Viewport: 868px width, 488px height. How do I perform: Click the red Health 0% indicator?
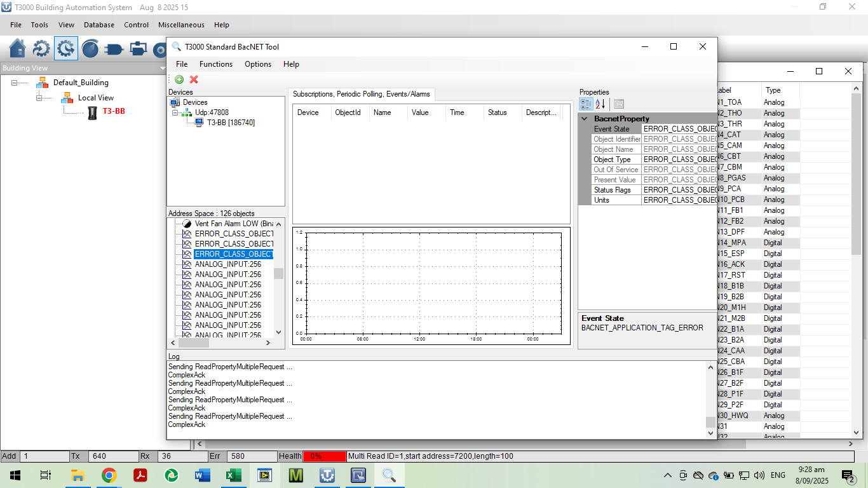[324, 456]
